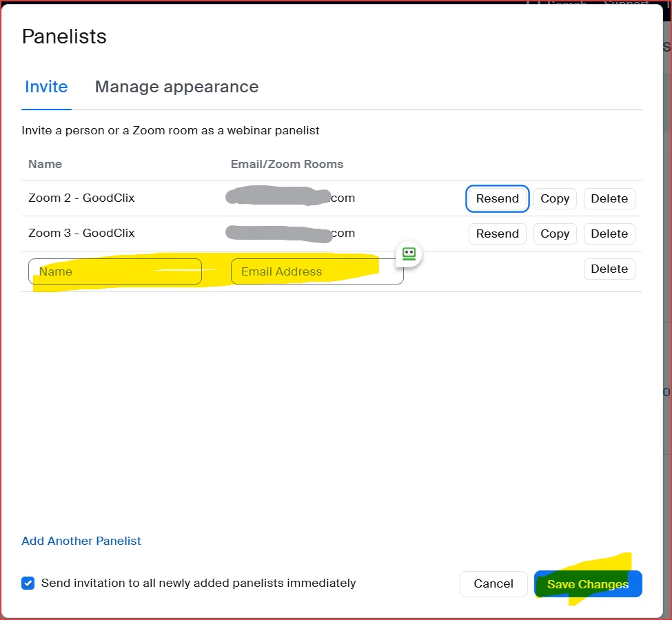
Task: Select the 'Name' column header
Action: [x=45, y=164]
